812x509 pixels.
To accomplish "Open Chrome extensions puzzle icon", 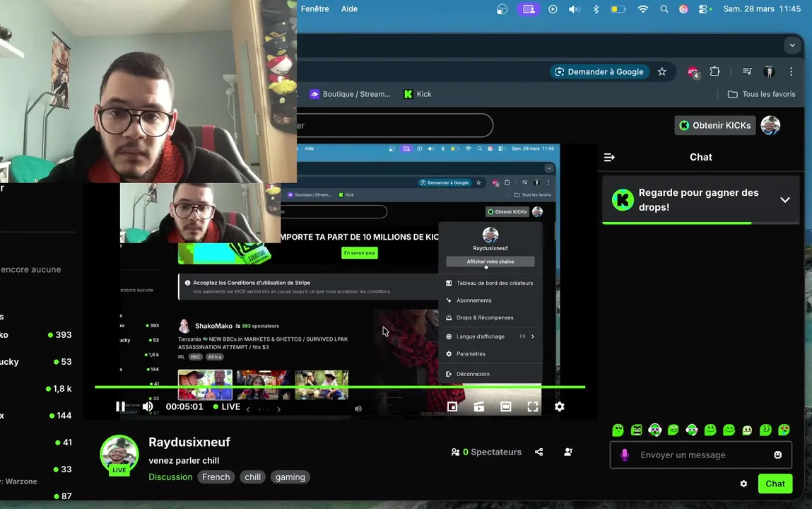I will (714, 71).
